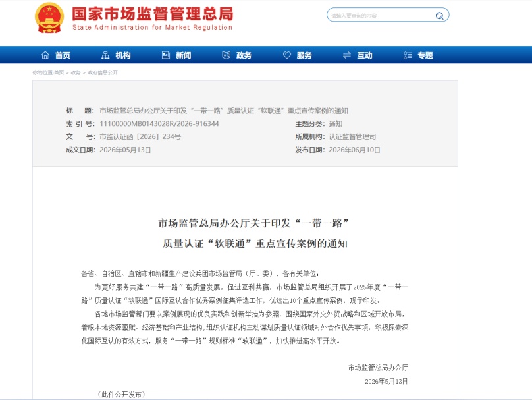Click the 索引号 field label
This screenshot has width=532, height=400.
80,124
